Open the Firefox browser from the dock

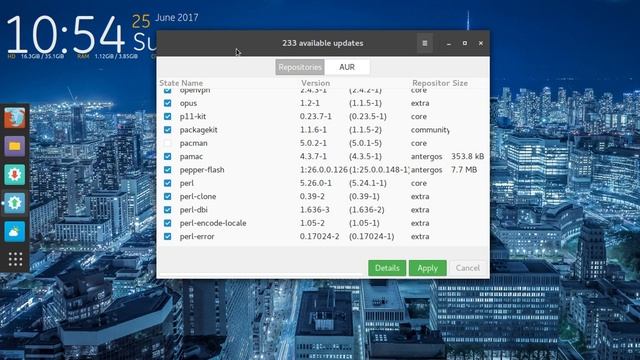pyautogui.click(x=15, y=118)
